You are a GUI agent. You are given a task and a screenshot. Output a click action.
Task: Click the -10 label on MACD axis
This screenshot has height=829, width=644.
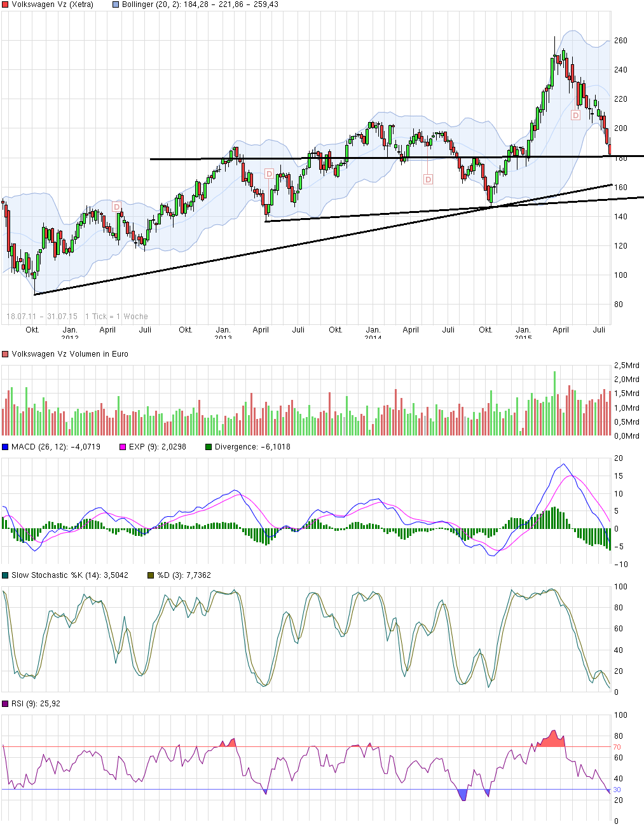point(622,565)
